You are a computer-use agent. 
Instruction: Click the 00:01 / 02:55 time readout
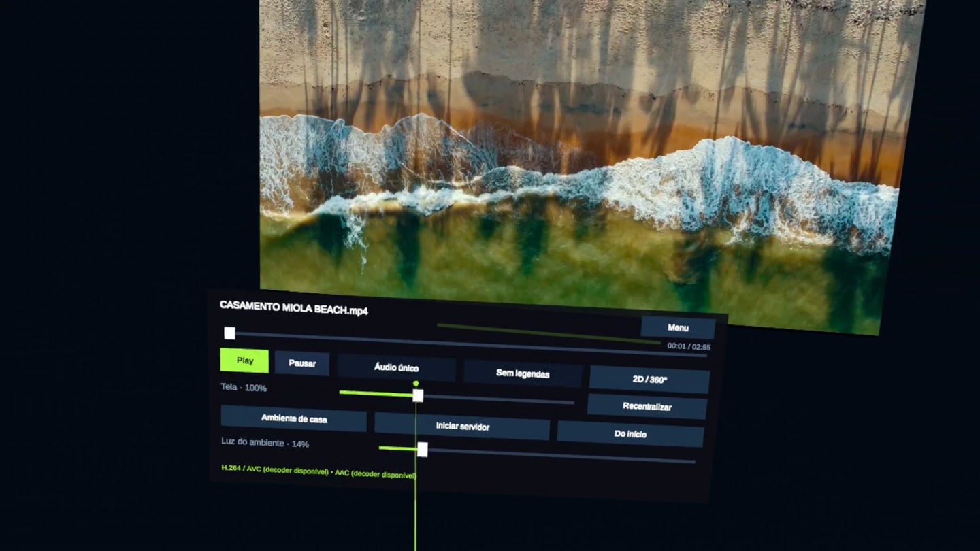(689, 346)
